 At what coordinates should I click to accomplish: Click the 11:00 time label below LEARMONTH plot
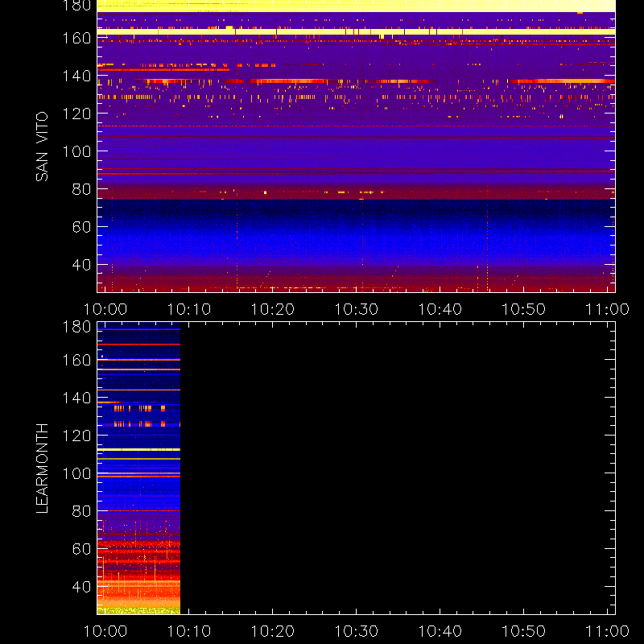[x=607, y=631]
